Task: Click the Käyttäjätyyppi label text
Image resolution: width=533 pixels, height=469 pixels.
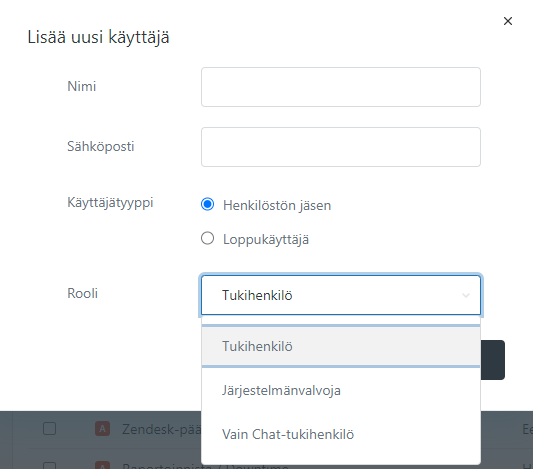Action: [x=110, y=203]
